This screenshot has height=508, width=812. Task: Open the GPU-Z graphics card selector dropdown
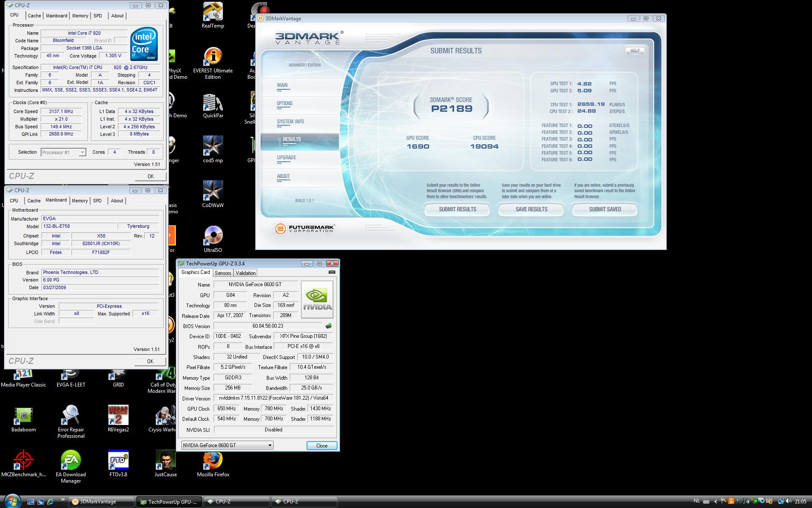point(227,445)
